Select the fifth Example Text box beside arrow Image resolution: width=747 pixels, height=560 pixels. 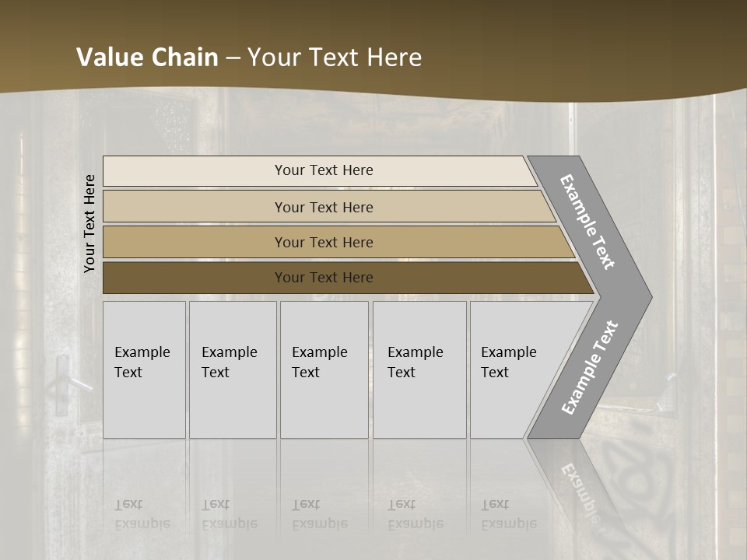tap(510, 369)
